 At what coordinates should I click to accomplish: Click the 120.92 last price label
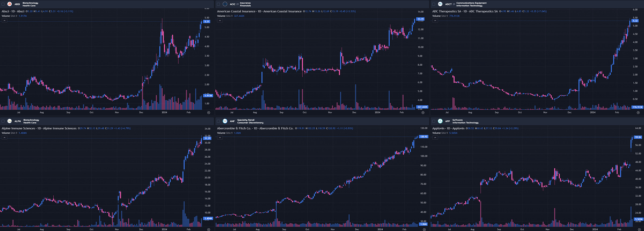pos(424,137)
